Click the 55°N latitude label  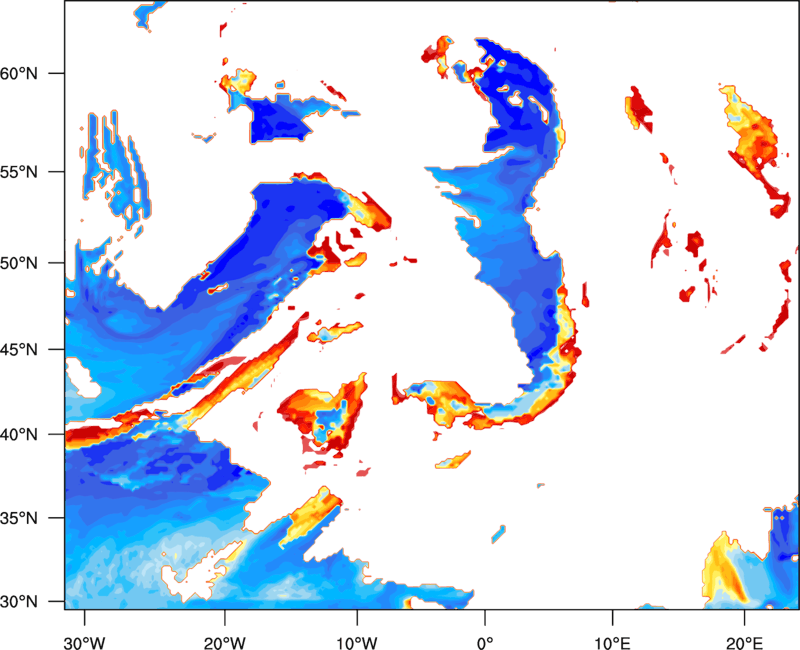click(19, 172)
